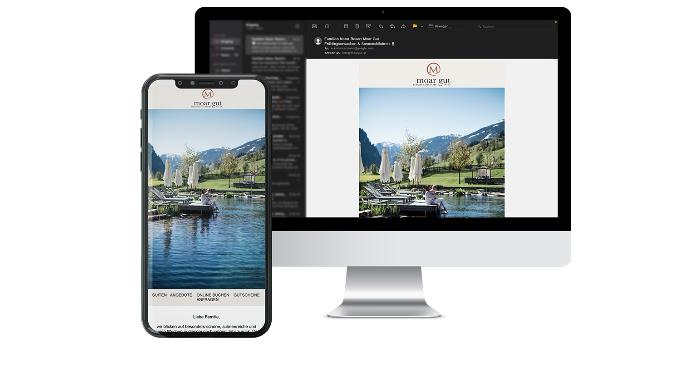Open the move-to mailbox dropdown
The height and width of the screenshot is (390, 694).
coord(448,27)
